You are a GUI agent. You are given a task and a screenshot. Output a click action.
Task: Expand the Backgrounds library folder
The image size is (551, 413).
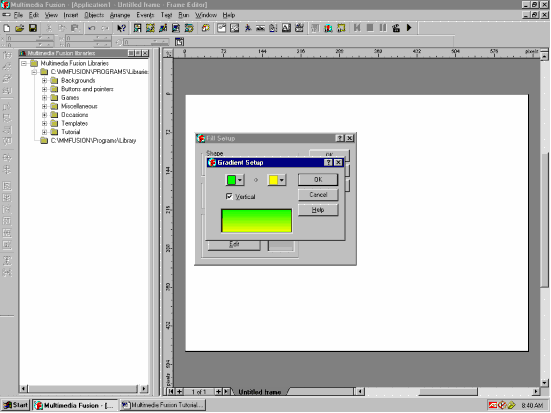point(44,80)
